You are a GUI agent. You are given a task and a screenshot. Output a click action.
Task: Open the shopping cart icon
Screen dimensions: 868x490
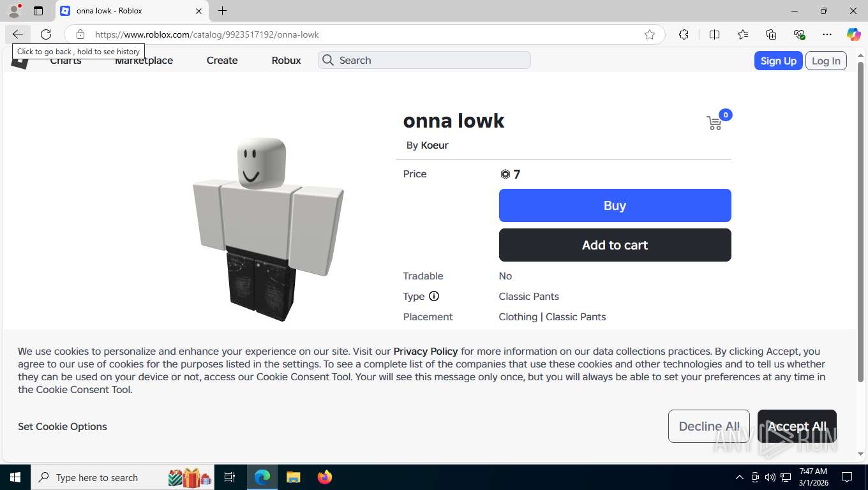[x=714, y=123]
